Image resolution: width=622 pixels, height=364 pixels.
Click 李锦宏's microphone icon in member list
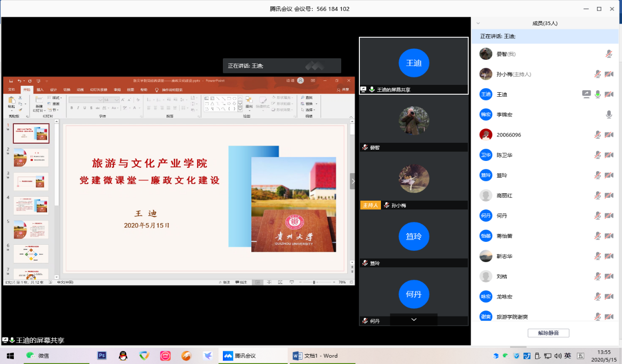click(x=609, y=114)
